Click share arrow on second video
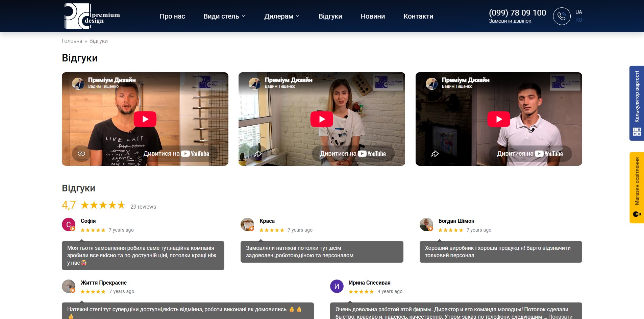 tap(258, 154)
